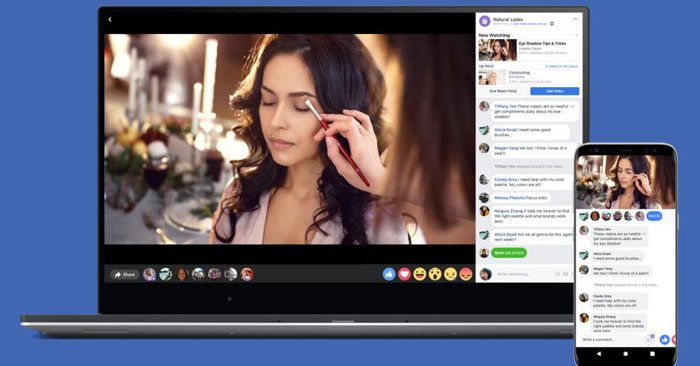
Task: Open the Natural Looks group avatar
Action: (x=484, y=21)
